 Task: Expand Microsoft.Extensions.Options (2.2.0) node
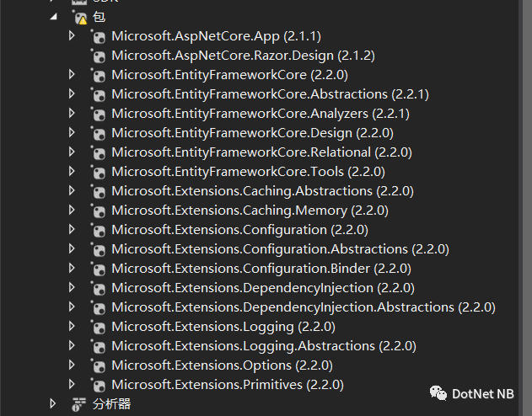point(72,365)
